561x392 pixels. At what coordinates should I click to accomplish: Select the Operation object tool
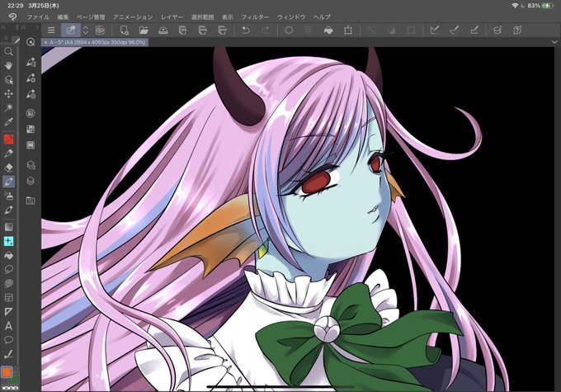[x=8, y=80]
